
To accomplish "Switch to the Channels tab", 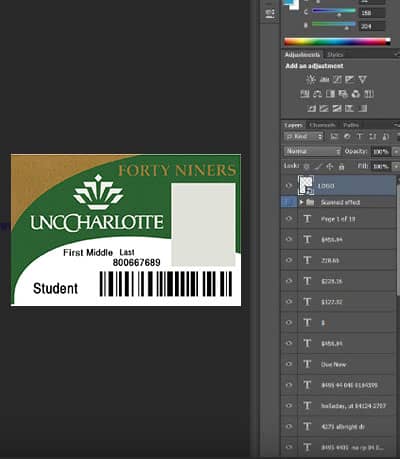I will click(x=322, y=125).
